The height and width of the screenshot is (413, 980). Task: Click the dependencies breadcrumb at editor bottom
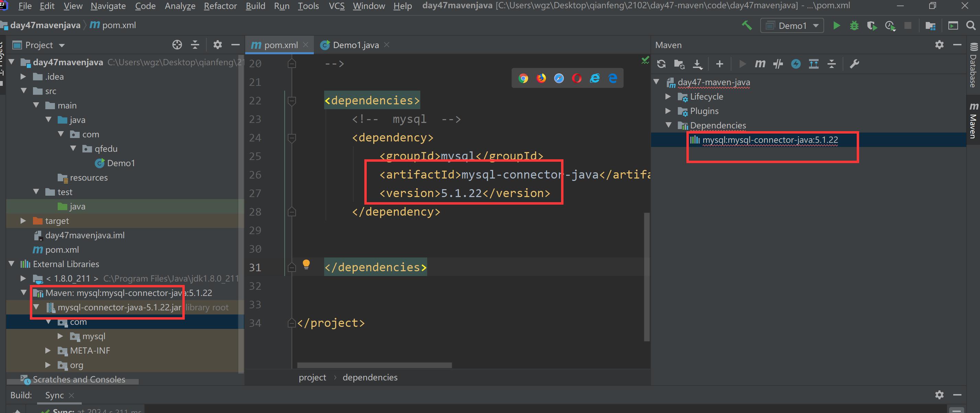370,377
